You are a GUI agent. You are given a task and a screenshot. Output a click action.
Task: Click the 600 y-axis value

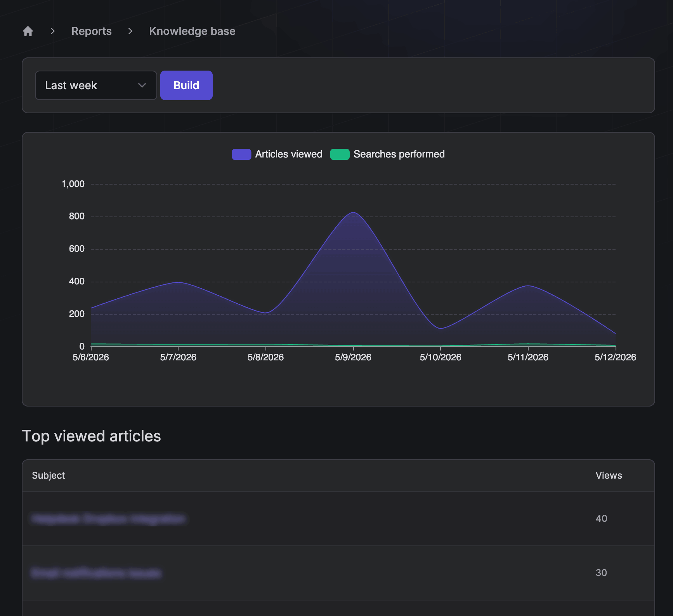[x=77, y=249]
